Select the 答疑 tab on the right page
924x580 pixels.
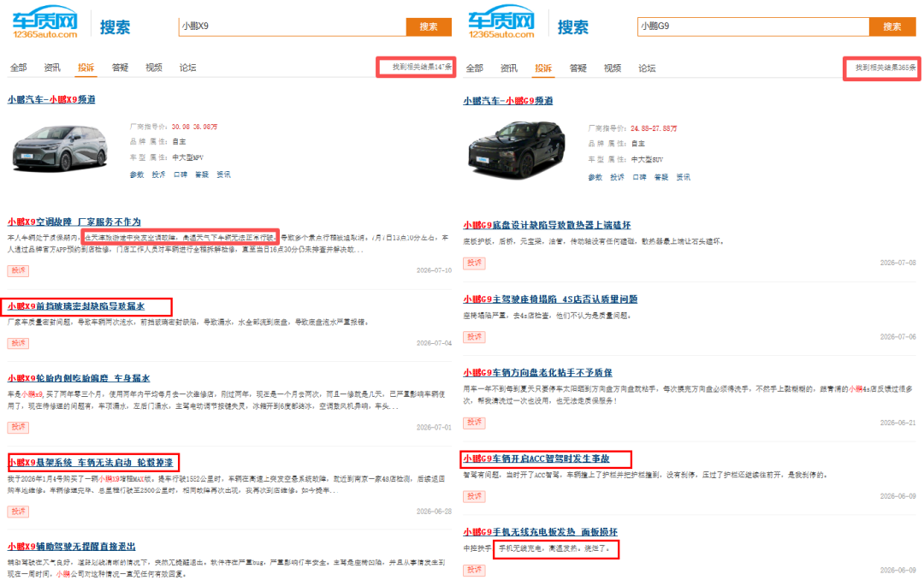578,68
